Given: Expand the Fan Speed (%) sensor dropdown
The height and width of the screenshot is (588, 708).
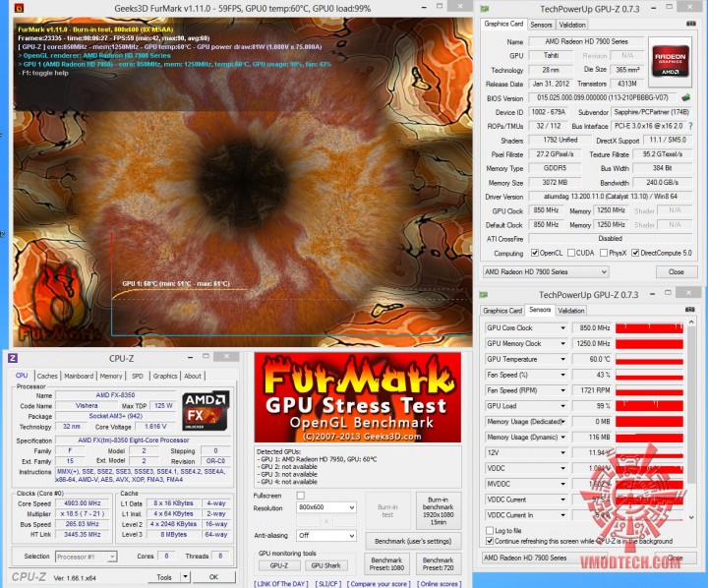Looking at the screenshot, I should 563,375.
